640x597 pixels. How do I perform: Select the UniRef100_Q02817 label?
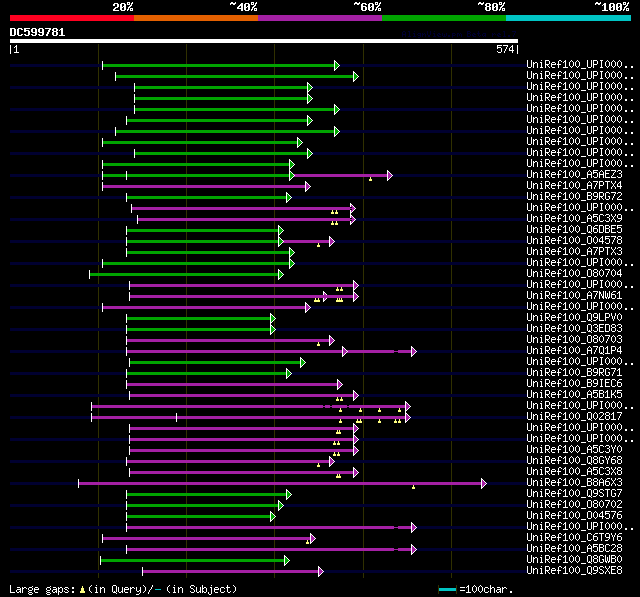coord(574,416)
